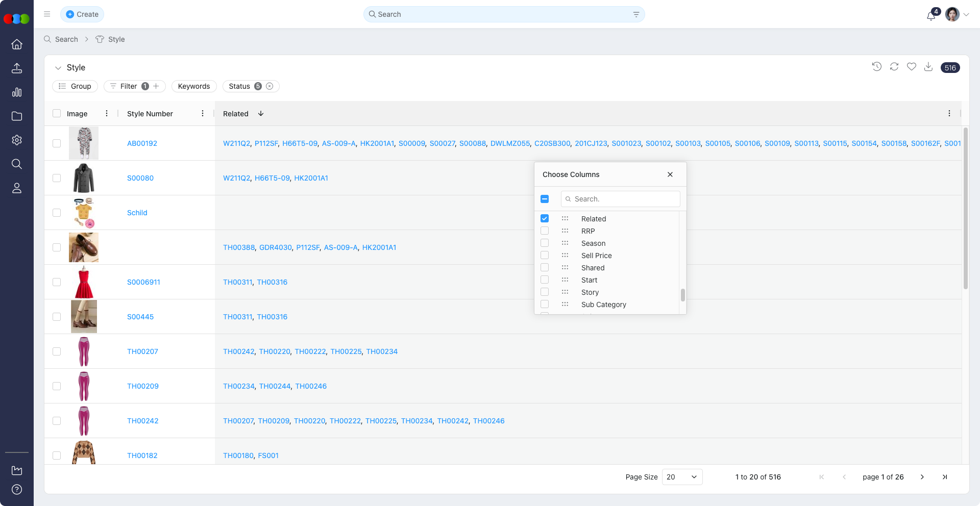The image size is (980, 506).
Task: Open the user profile dropdown arrow
Action: tap(966, 15)
